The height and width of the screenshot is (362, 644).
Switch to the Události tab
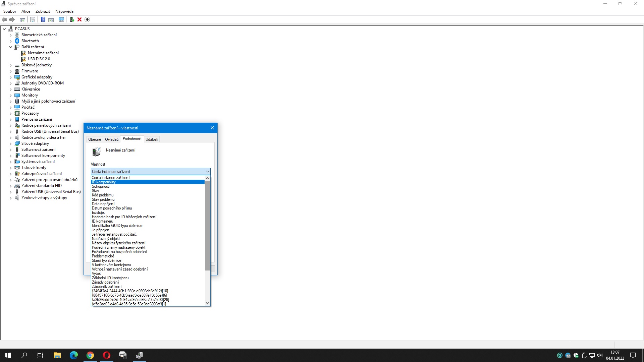point(152,139)
